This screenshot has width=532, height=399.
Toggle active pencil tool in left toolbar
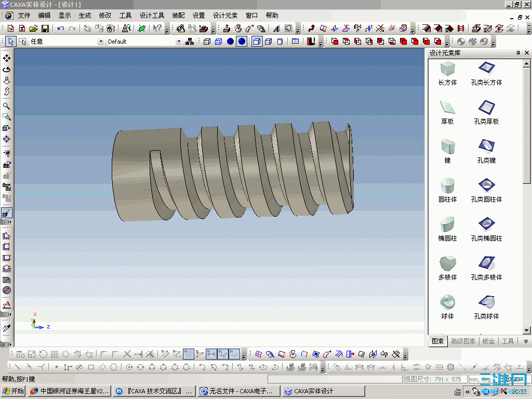point(6,212)
